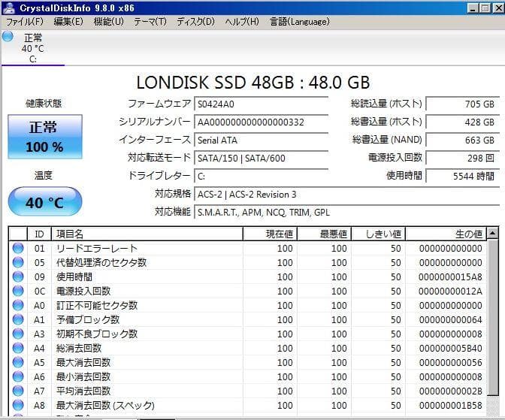Click status icon for A0 訂正不可能セクタ数 row
Viewport: 505px width, 420px height.
[x=18, y=305]
